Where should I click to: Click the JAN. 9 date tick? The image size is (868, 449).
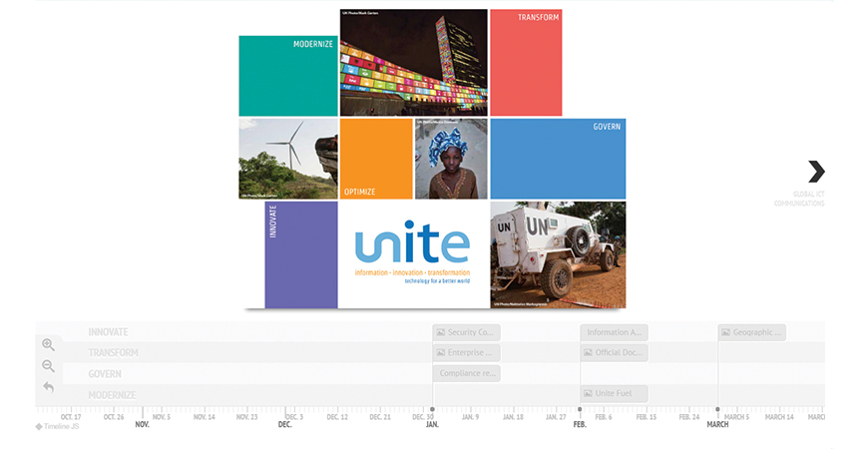pos(471,417)
